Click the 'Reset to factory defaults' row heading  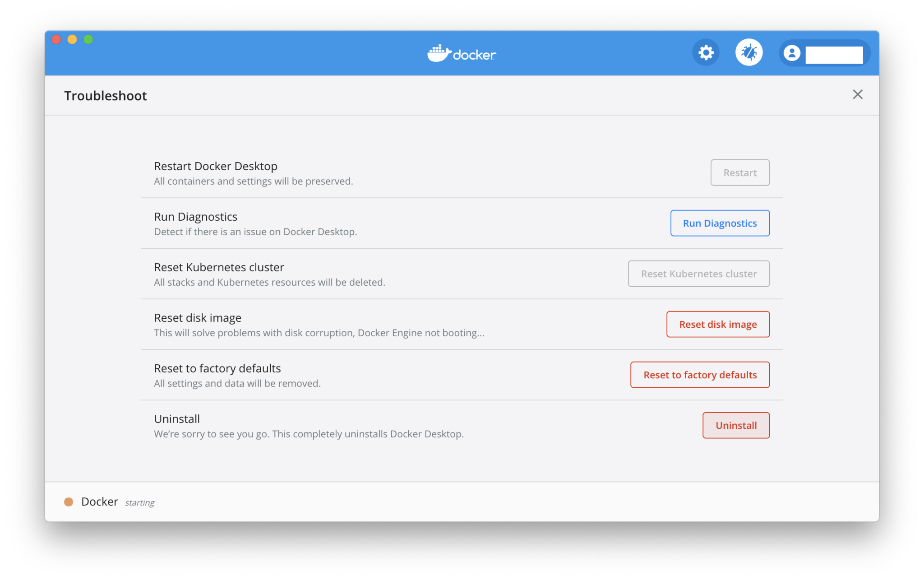[217, 368]
